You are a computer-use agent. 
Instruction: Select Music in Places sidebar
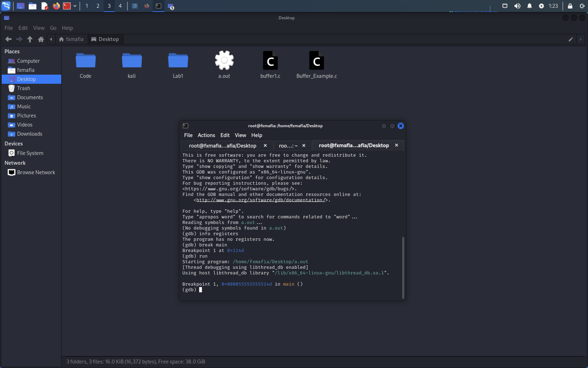[31, 106]
